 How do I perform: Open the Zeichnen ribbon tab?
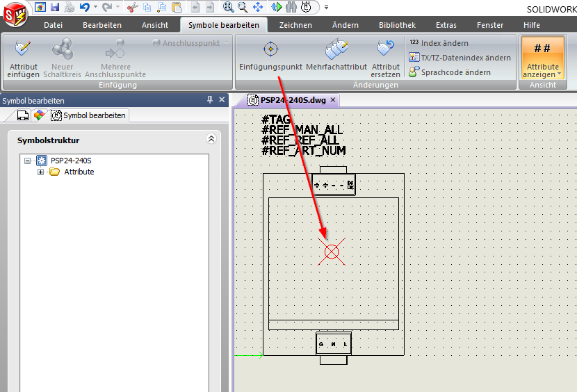[295, 25]
